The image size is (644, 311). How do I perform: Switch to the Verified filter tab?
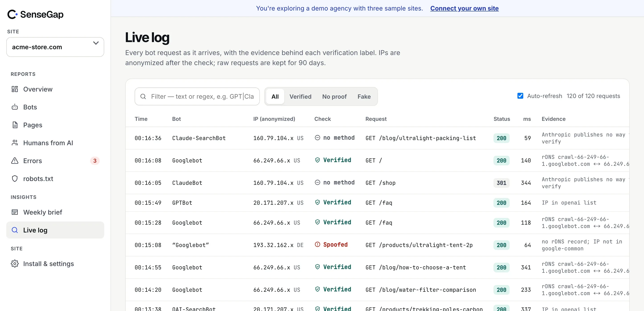click(300, 97)
